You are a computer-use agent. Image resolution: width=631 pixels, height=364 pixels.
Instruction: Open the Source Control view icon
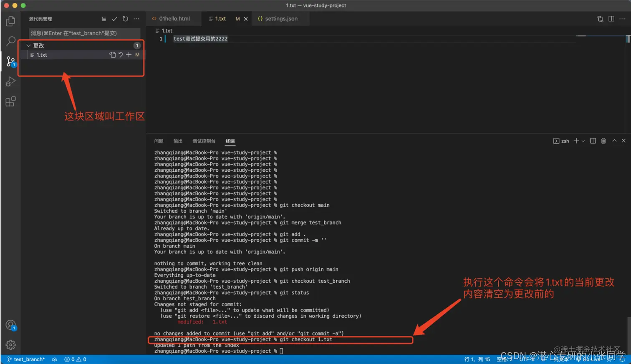click(x=10, y=62)
